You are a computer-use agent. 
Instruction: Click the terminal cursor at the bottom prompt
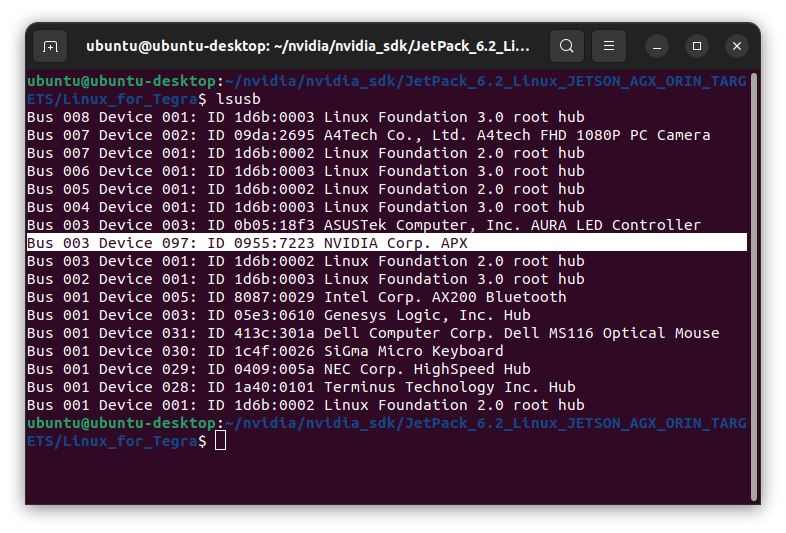tap(221, 441)
